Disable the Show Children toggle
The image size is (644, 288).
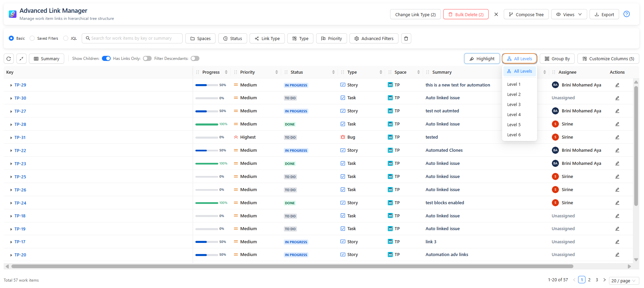pos(106,59)
